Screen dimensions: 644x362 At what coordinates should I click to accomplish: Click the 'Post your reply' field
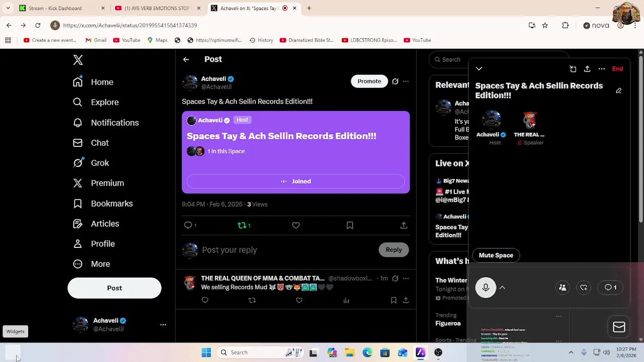click(287, 250)
